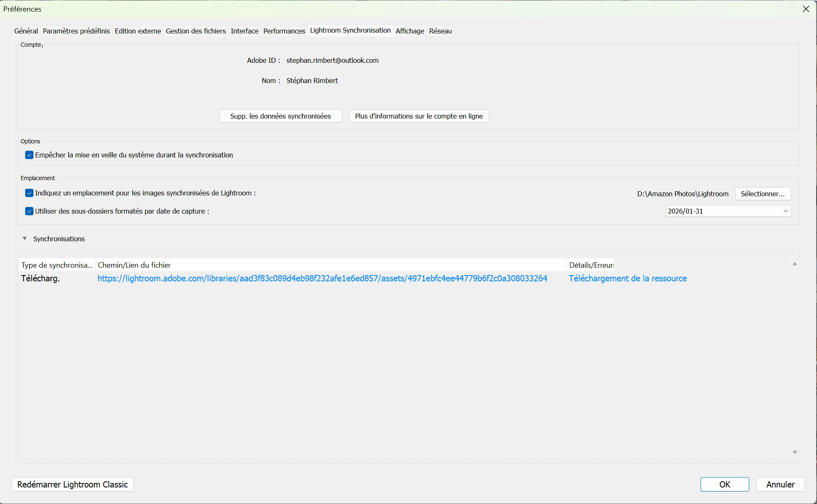Uncheck prevent system sleep during sync
817x504 pixels.
29,155
